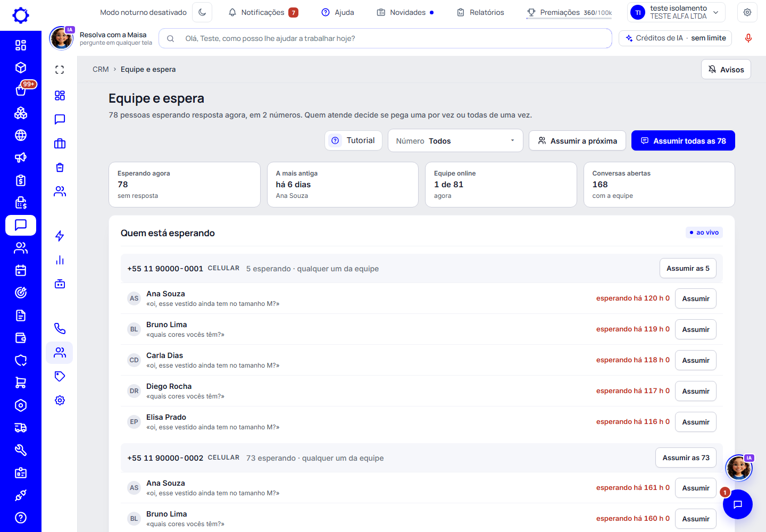Open gear settings icon in secondary sidebar

coord(60,400)
